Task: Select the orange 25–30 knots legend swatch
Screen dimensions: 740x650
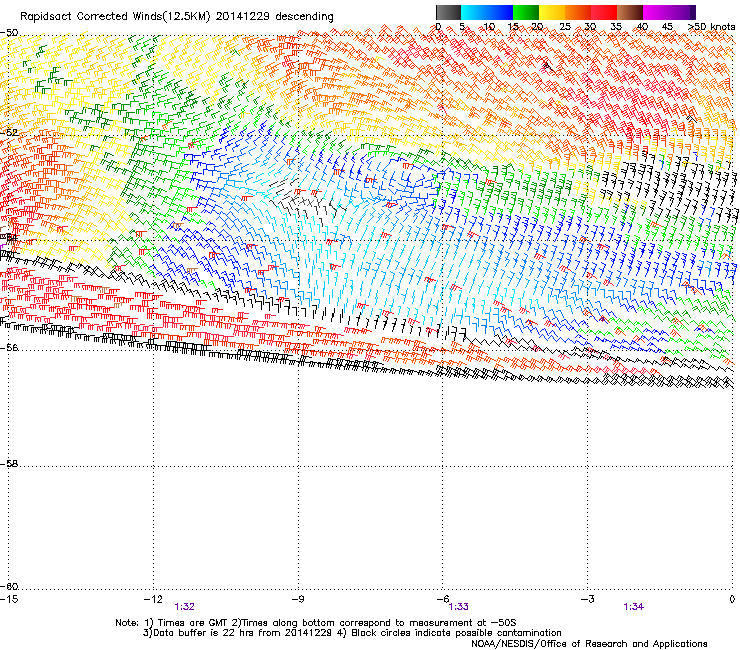Action: click(x=578, y=12)
